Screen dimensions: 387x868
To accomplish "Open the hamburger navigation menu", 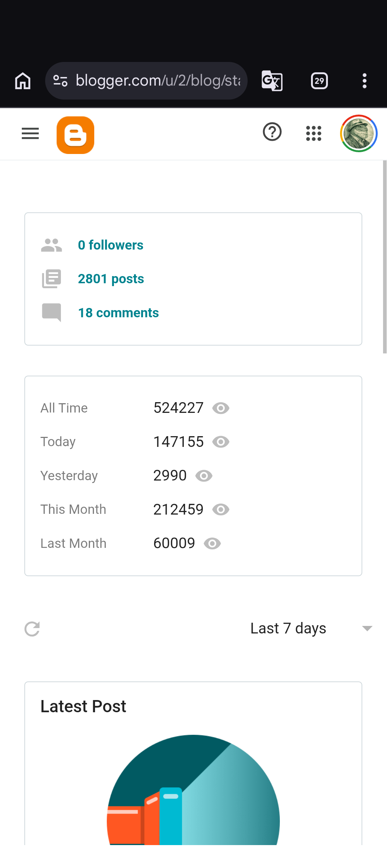I will [30, 134].
